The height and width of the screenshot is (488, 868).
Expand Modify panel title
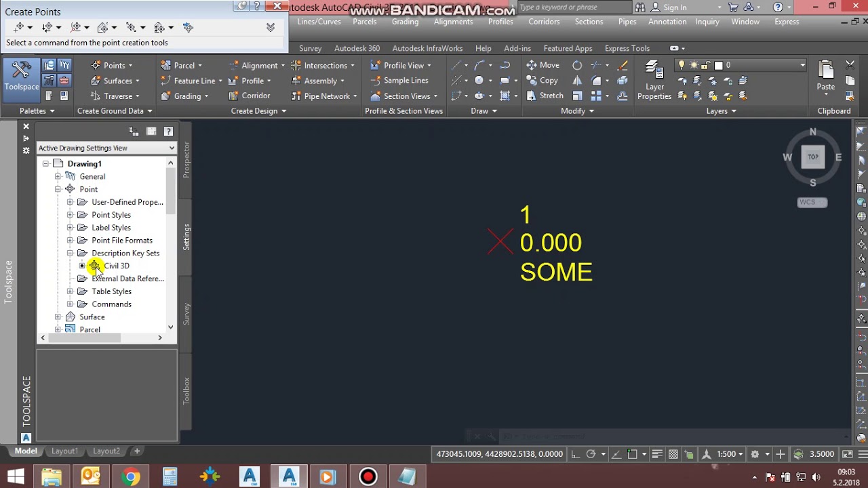577,111
